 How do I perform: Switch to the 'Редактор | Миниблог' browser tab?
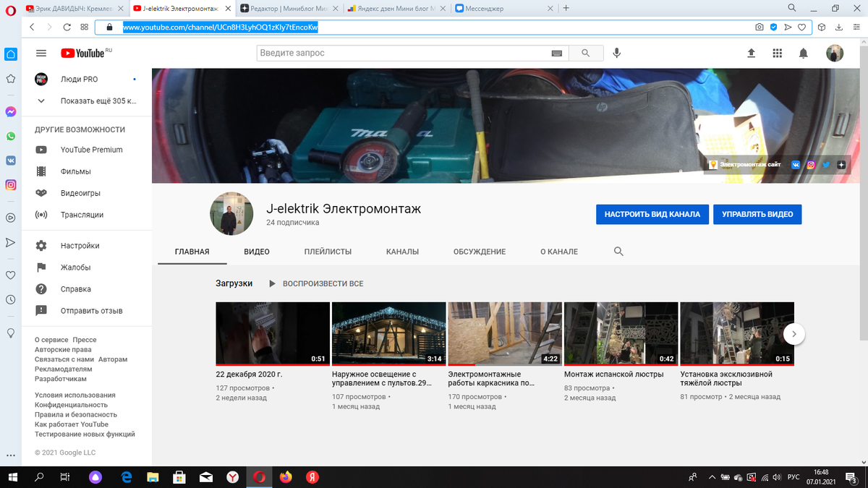pyautogui.click(x=289, y=9)
